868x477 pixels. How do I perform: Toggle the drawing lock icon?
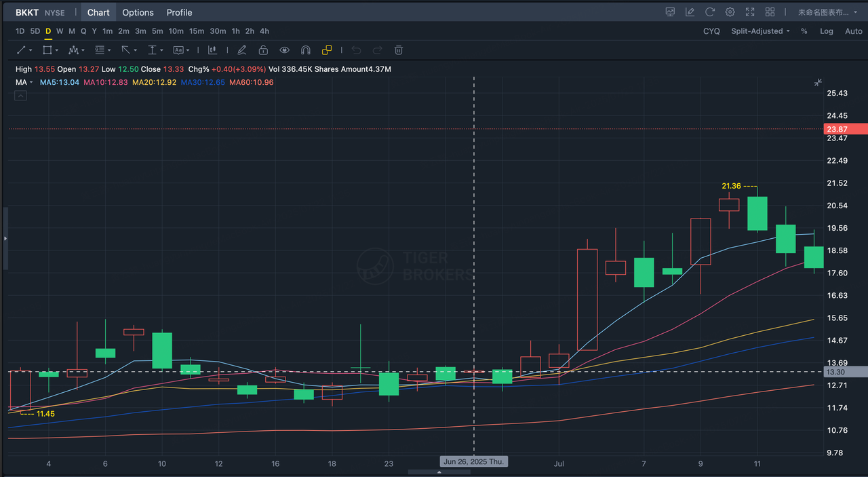263,50
